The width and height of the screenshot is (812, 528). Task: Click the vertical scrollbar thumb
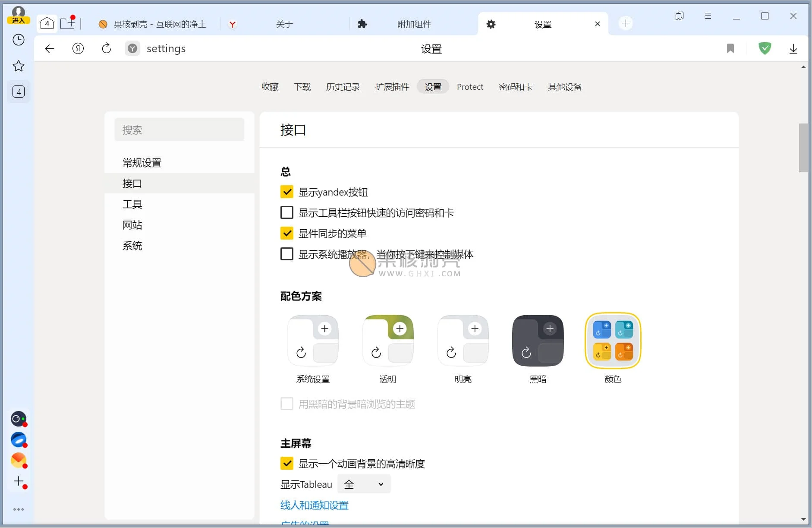pos(803,148)
